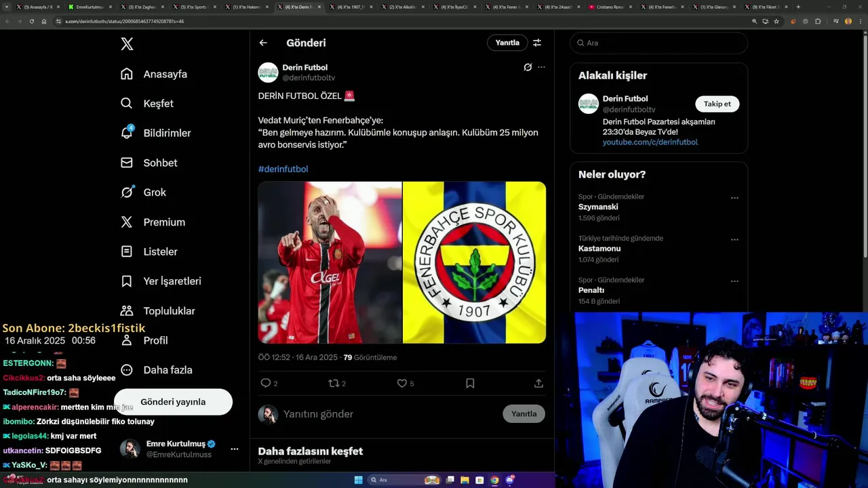Click Yanıtla button in the post header
The height and width of the screenshot is (488, 868).
(x=507, y=43)
